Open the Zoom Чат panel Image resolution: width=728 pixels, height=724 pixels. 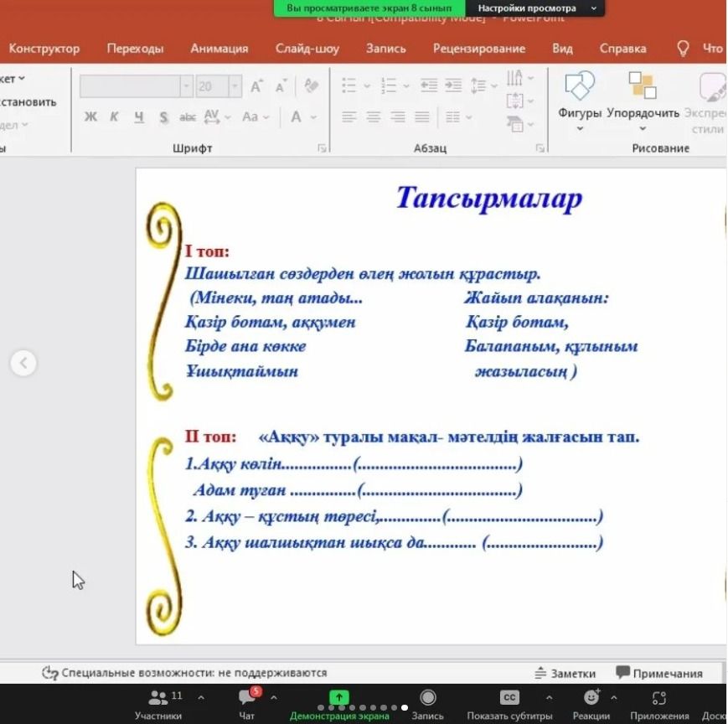(x=247, y=698)
